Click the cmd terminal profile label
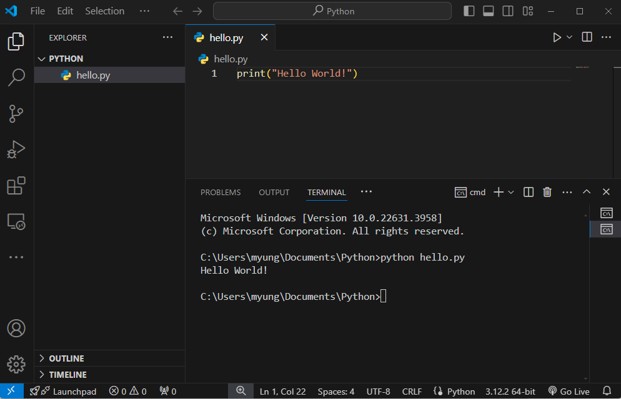The image size is (621, 399). pyautogui.click(x=470, y=193)
